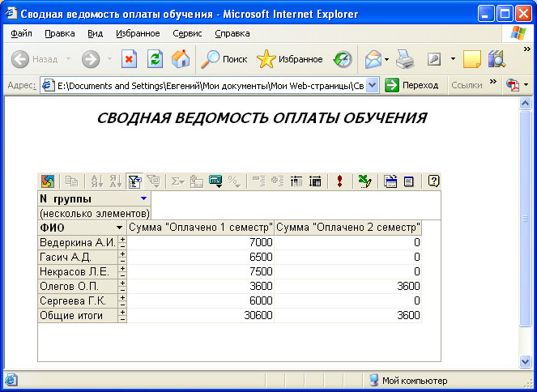Click the Избранное toolbar button with star
Screen dimensions: 537x392
coord(290,59)
